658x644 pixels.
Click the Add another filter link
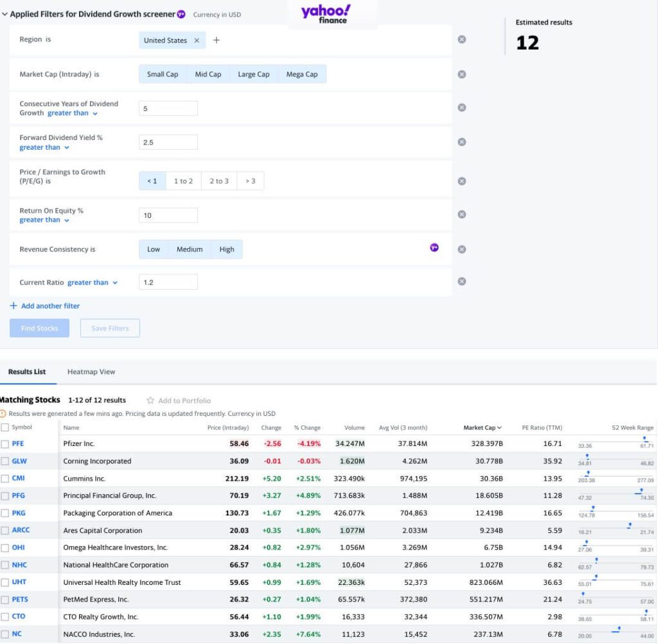click(44, 305)
